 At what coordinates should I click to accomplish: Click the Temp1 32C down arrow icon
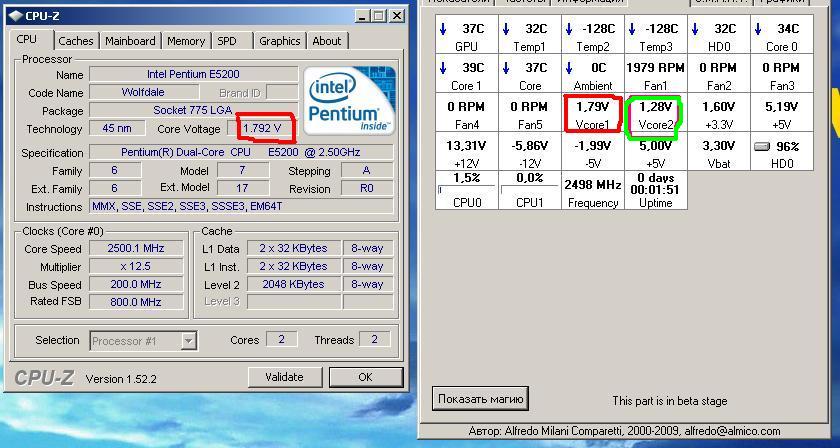click(506, 29)
